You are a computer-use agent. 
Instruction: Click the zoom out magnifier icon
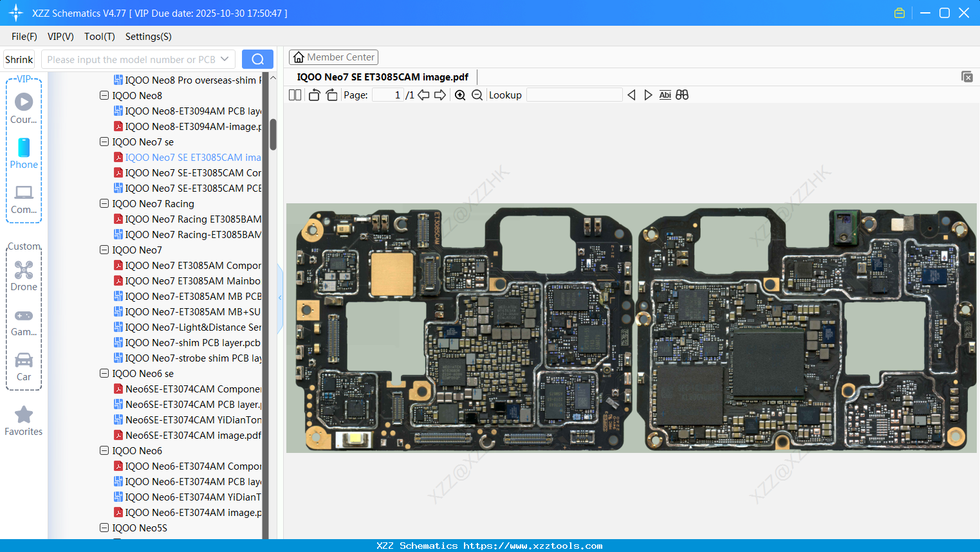coord(477,95)
